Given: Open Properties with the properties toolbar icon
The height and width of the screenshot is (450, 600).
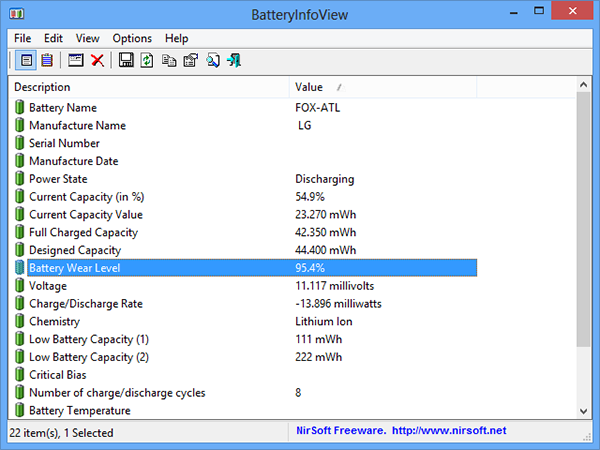Looking at the screenshot, I should click(x=191, y=60).
